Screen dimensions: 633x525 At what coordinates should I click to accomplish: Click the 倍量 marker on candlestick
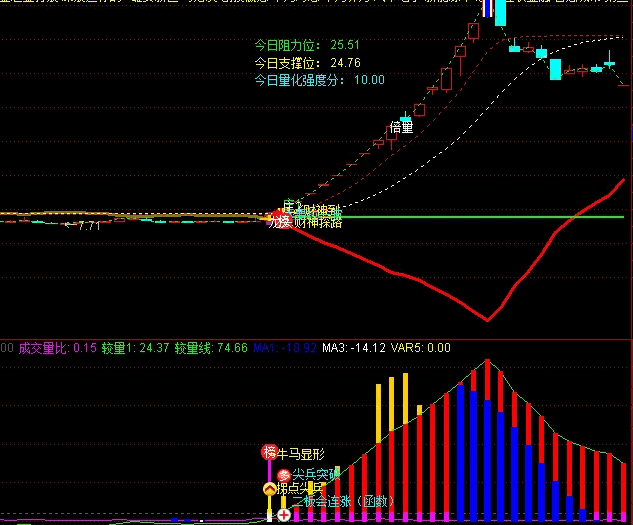click(x=401, y=128)
